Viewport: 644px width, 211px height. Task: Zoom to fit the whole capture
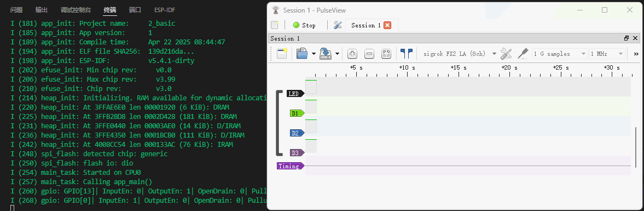point(386,54)
